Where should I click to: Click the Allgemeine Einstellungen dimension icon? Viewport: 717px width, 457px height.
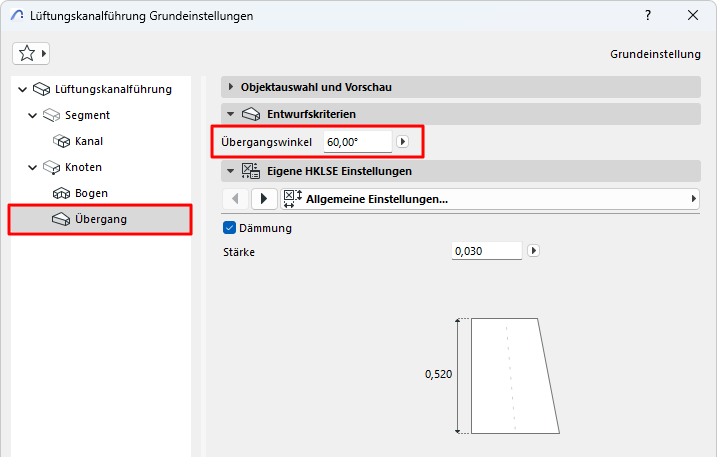tap(292, 199)
